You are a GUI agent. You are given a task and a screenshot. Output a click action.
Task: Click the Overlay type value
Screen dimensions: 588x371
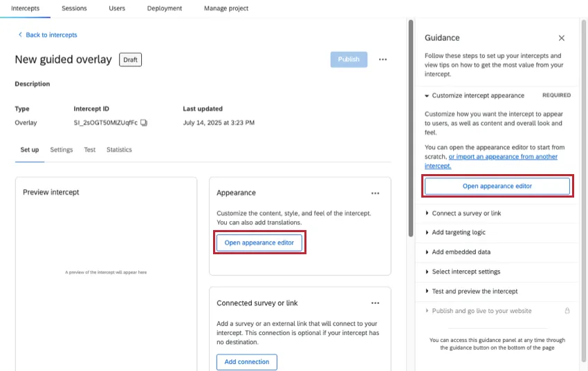(x=26, y=122)
